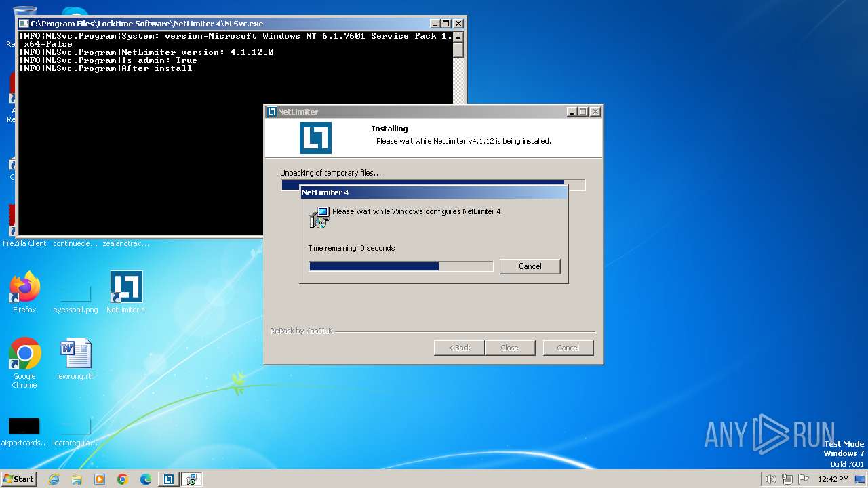This screenshot has width=868, height=488.
Task: Click the disabled Back button in installer
Action: pos(459,348)
